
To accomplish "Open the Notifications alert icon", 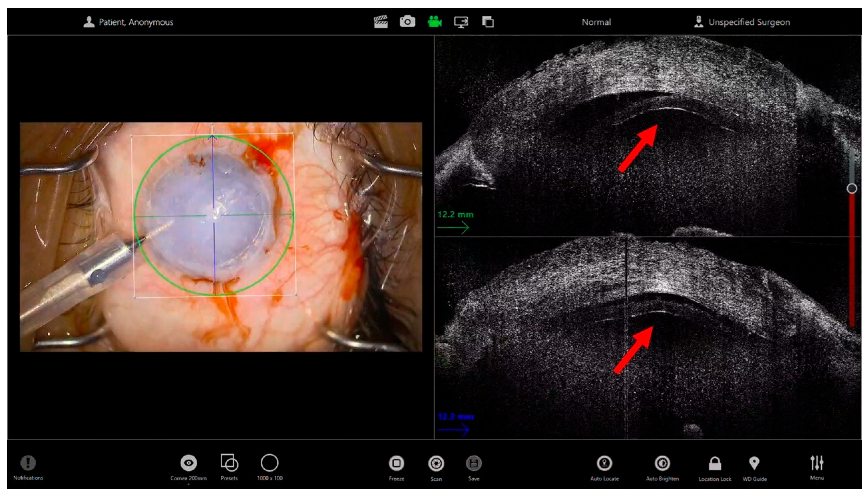I will click(x=28, y=463).
